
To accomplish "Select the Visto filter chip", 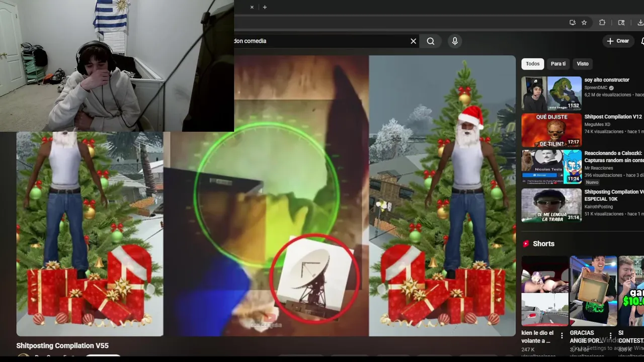I will coord(583,64).
